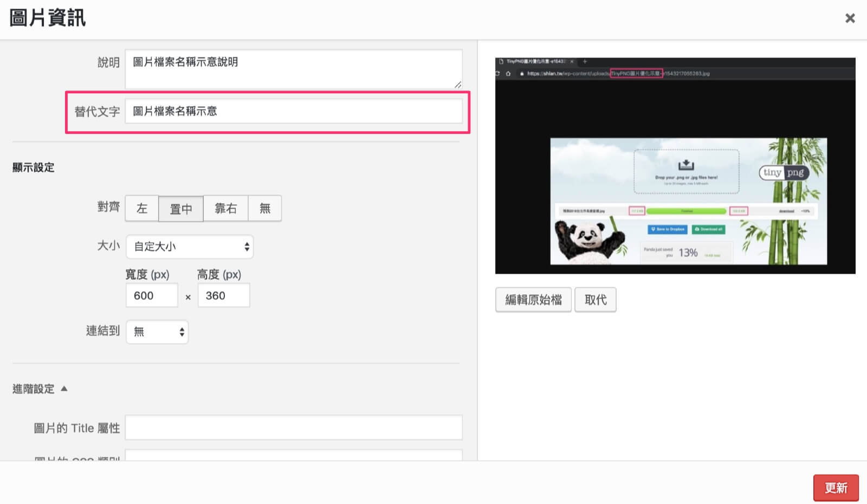Screen dimensions: 867x504
Task: Click the 說明 caption text area
Action: [x=293, y=68]
